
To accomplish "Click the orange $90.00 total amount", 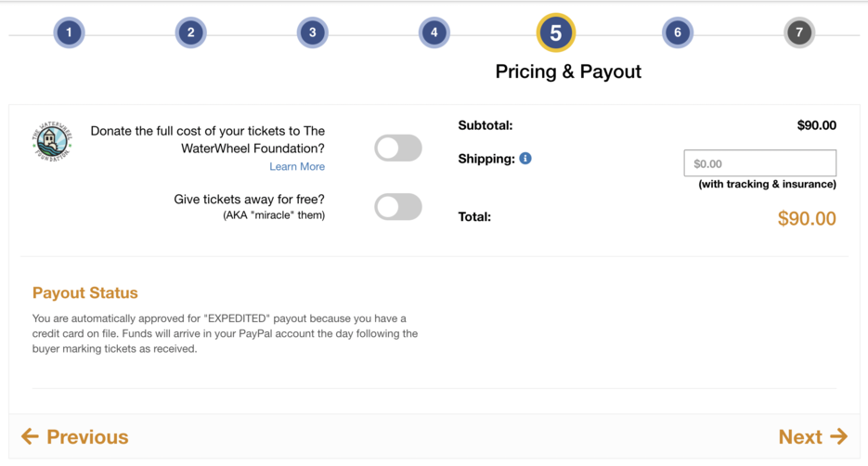I will click(807, 218).
